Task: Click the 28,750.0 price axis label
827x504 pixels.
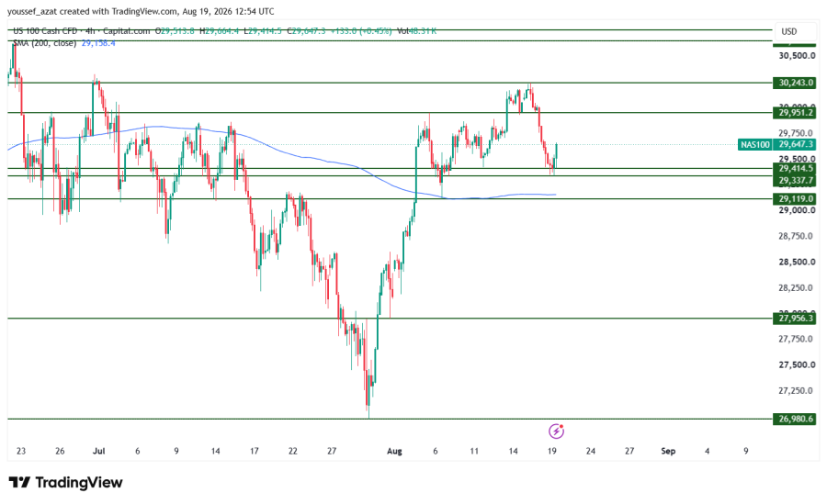Action: click(x=797, y=236)
